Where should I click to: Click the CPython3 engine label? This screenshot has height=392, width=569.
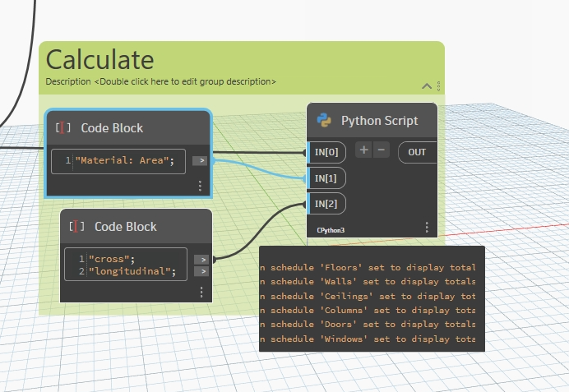coord(331,230)
